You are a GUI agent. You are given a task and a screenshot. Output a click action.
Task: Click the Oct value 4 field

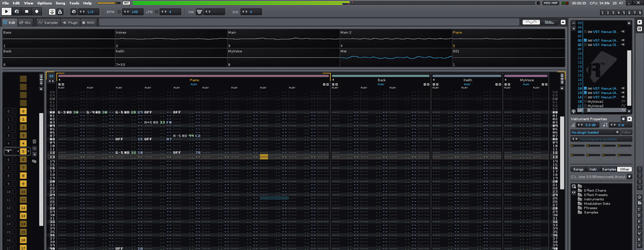click(x=251, y=12)
